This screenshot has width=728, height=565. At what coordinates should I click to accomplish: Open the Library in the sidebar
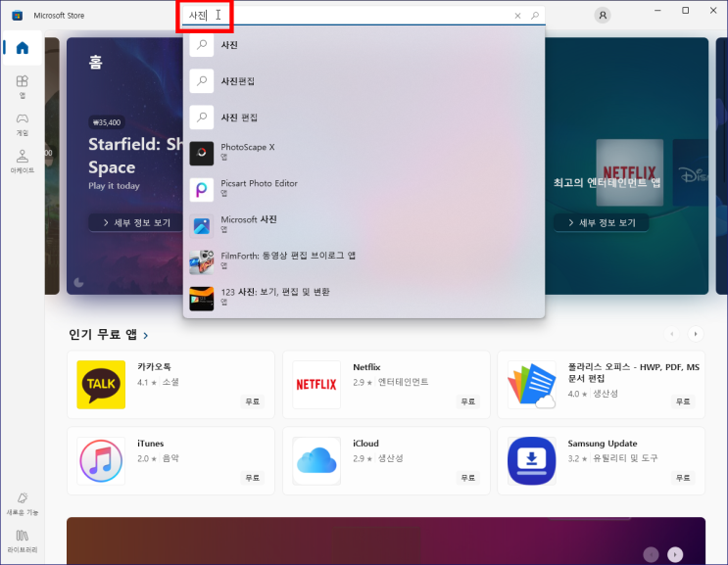tap(23, 541)
